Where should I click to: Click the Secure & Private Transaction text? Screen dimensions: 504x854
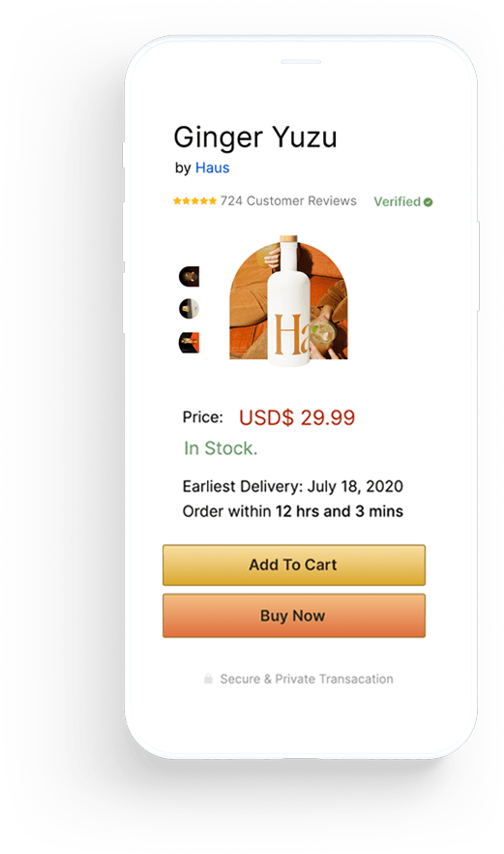coord(307,679)
